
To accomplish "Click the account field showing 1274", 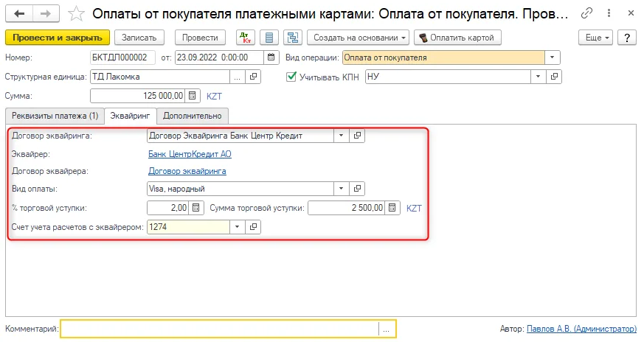I will point(188,226).
